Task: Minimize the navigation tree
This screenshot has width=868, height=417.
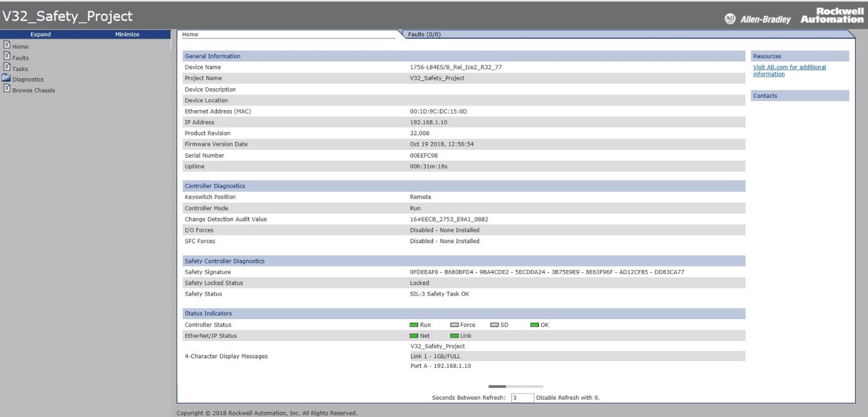Action: (x=126, y=34)
